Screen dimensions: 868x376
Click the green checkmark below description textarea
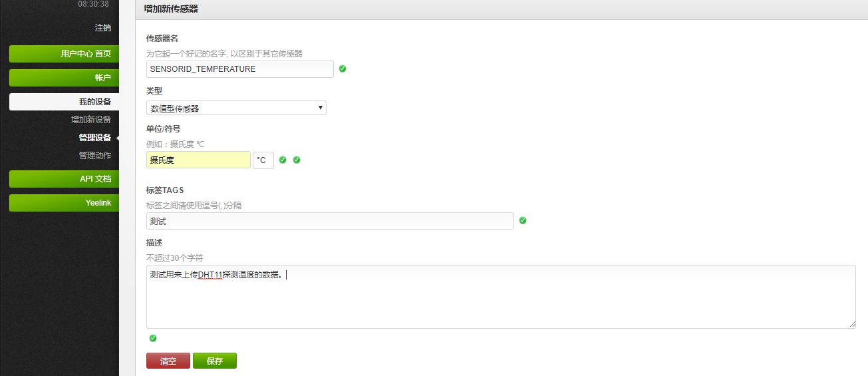153,338
